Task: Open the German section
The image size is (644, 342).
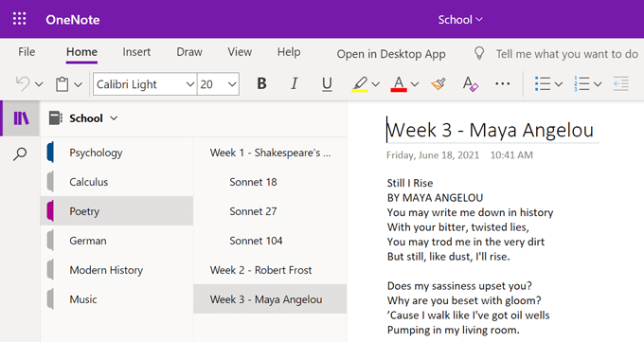Action: tap(117, 241)
